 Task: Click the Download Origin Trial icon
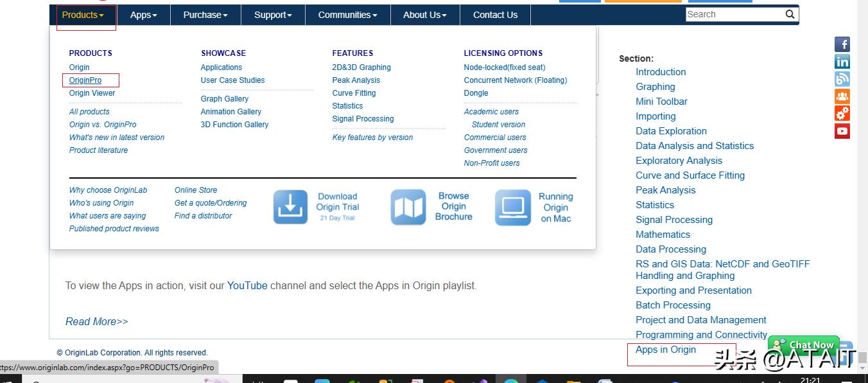(x=290, y=207)
